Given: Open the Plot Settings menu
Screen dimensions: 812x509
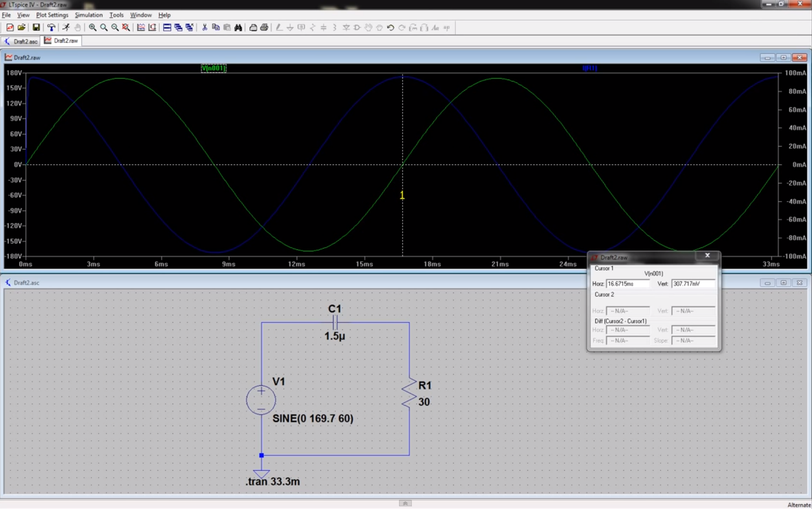Looking at the screenshot, I should [52, 15].
